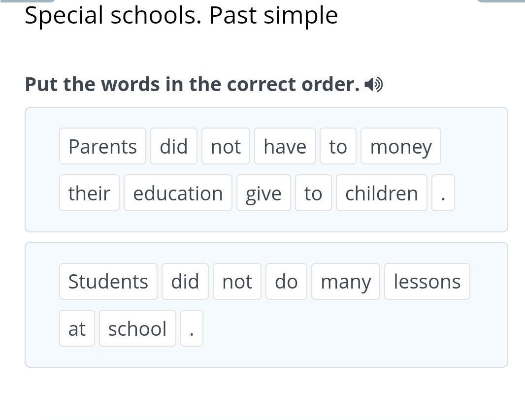Select the "education" word tile
525x420 pixels.
point(178,193)
